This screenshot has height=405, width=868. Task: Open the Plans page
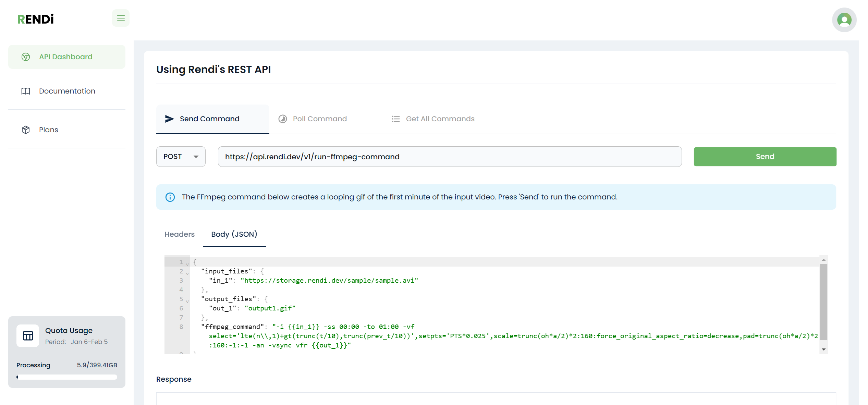67,130
